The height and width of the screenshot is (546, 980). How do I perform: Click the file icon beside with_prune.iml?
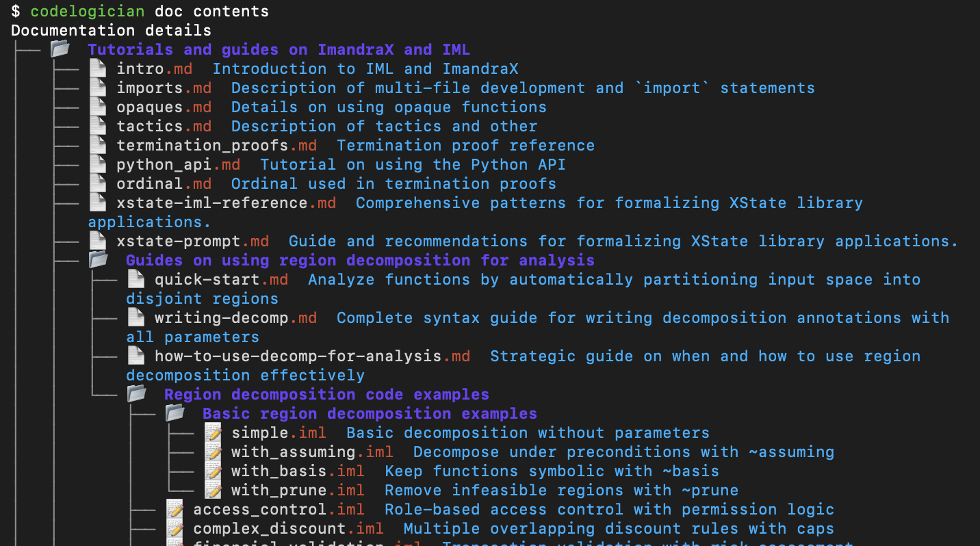[x=212, y=489]
